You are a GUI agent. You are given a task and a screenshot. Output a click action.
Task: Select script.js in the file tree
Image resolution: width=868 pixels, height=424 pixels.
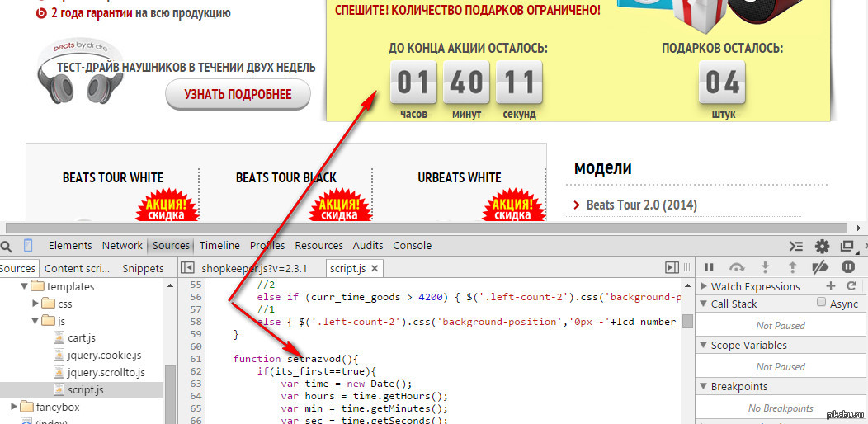tap(82, 389)
